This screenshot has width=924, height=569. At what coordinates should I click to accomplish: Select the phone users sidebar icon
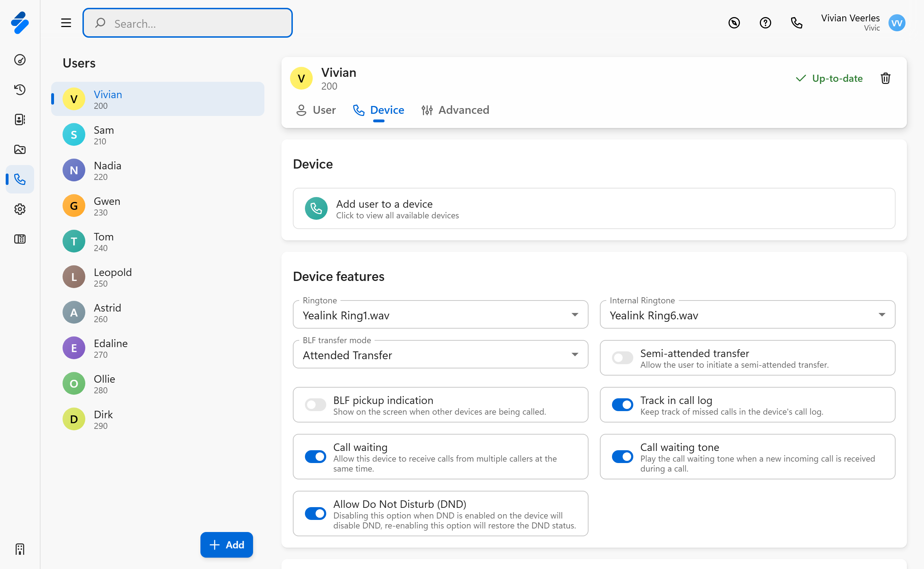pos(20,179)
